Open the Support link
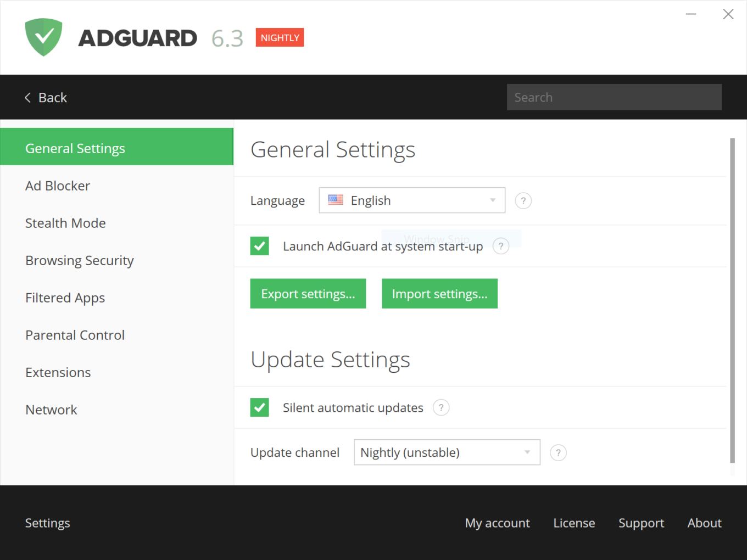The image size is (747, 560). [641, 523]
